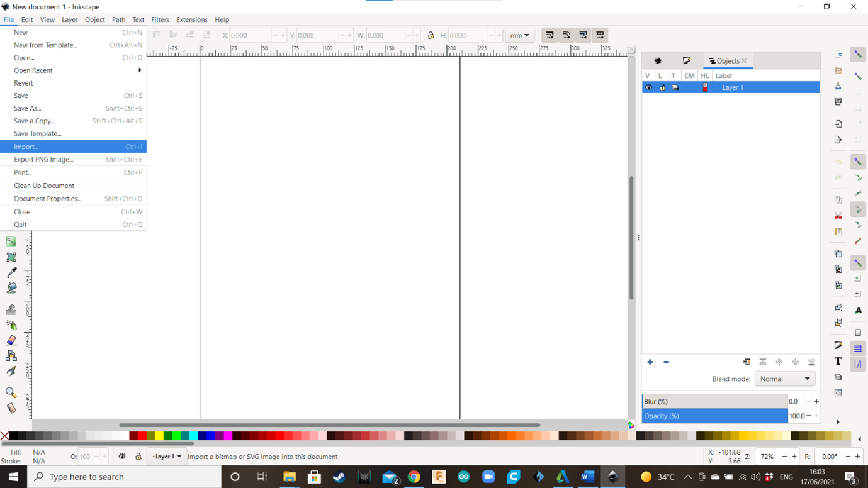Raise layer to top arrow icon
Image resolution: width=868 pixels, height=488 pixels.
(763, 362)
